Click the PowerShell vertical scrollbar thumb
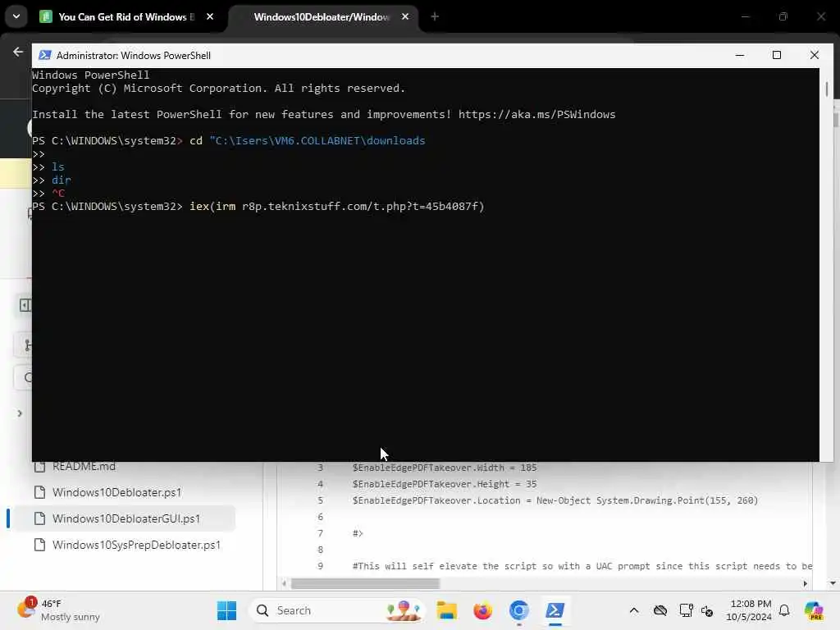This screenshot has width=840, height=630. pos(827,89)
